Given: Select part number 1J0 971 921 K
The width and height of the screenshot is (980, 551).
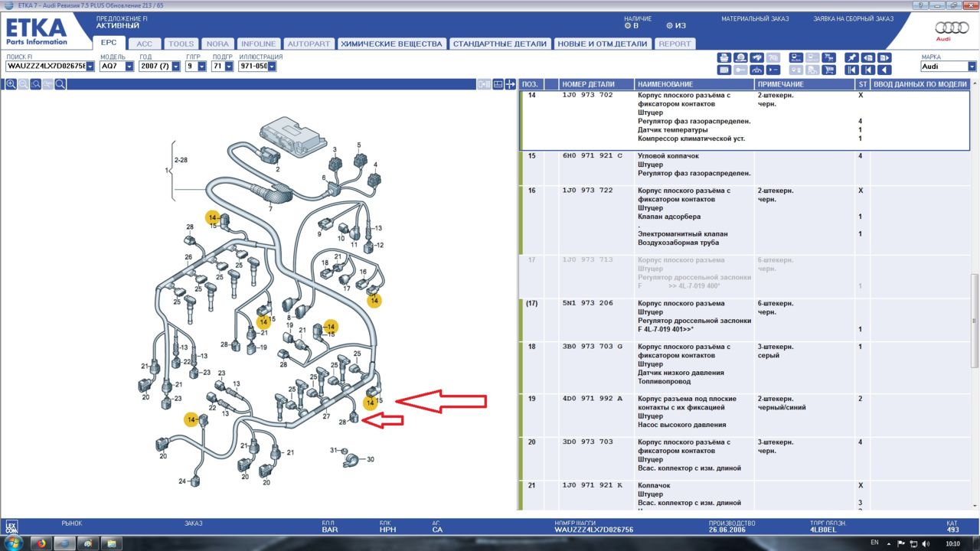Looking at the screenshot, I should coord(593,485).
